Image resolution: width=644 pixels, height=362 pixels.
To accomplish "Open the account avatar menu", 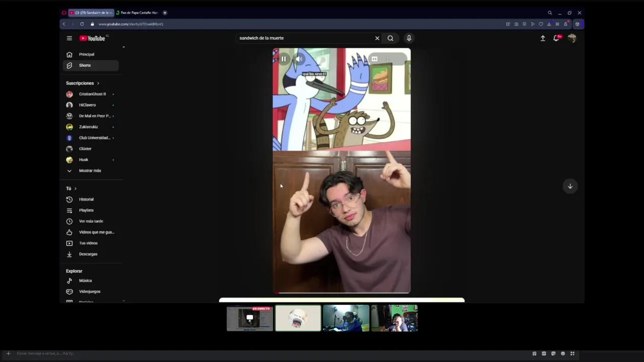I will (572, 38).
